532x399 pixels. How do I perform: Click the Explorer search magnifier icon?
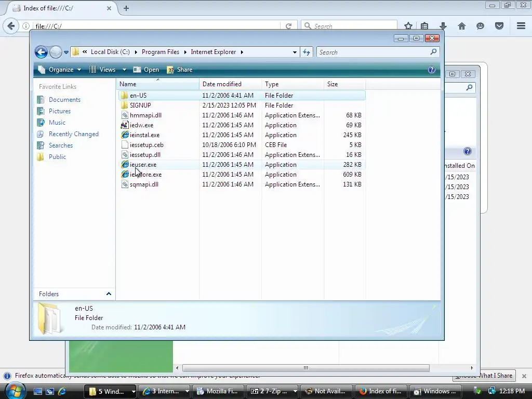433,52
